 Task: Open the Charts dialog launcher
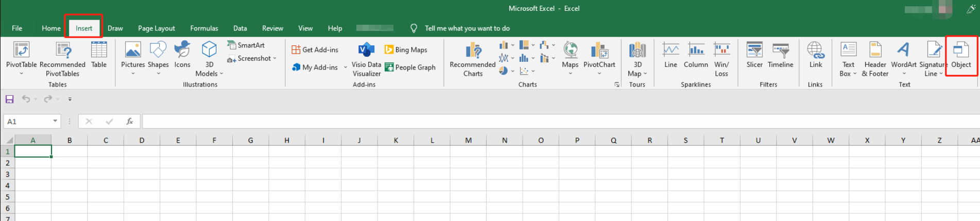pos(617,84)
